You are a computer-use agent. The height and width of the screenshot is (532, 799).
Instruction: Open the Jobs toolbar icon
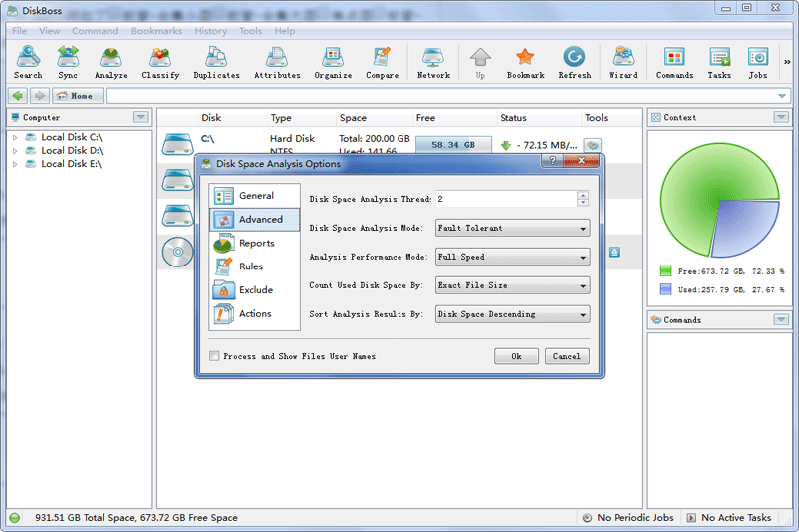coord(757,62)
